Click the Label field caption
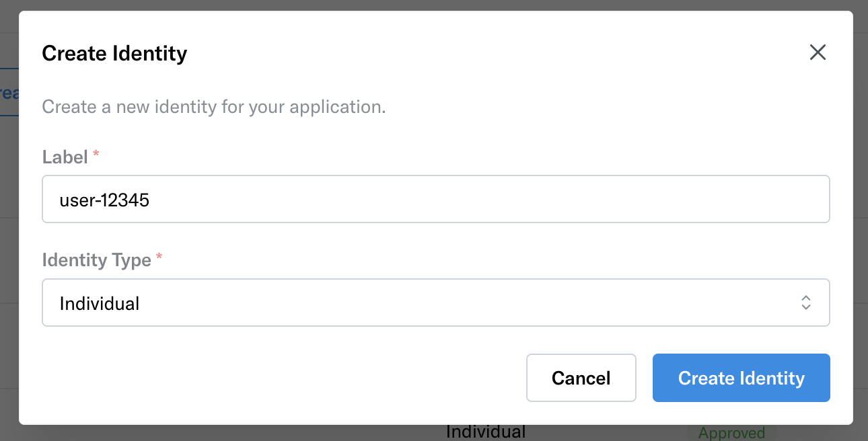This screenshot has width=868, height=441. (x=65, y=157)
